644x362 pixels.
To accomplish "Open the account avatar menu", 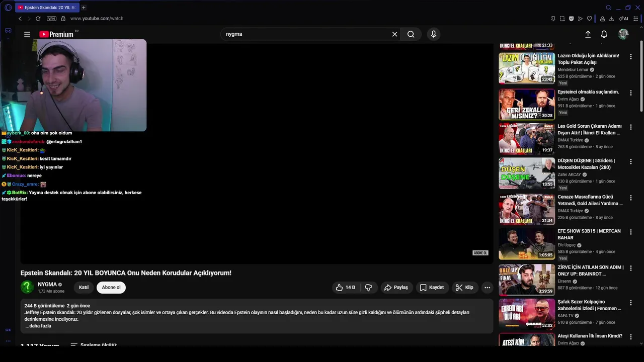I will (623, 34).
